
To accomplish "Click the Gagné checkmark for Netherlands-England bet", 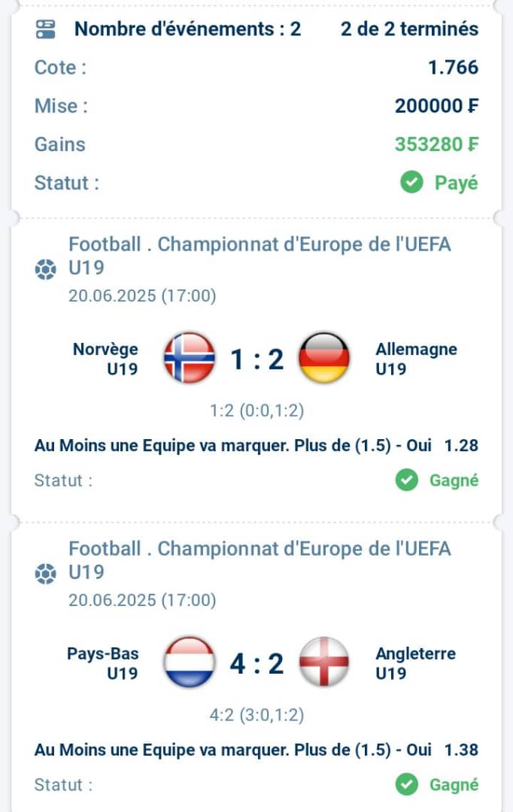I will pos(407,784).
